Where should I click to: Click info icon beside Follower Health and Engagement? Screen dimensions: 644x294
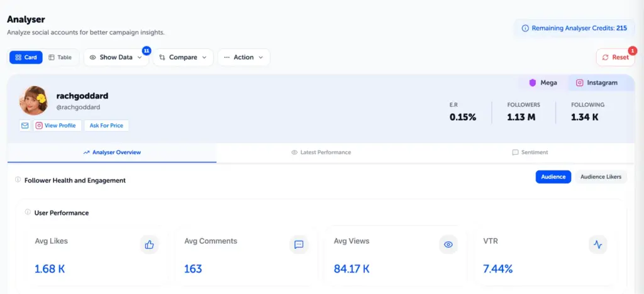tap(18, 180)
